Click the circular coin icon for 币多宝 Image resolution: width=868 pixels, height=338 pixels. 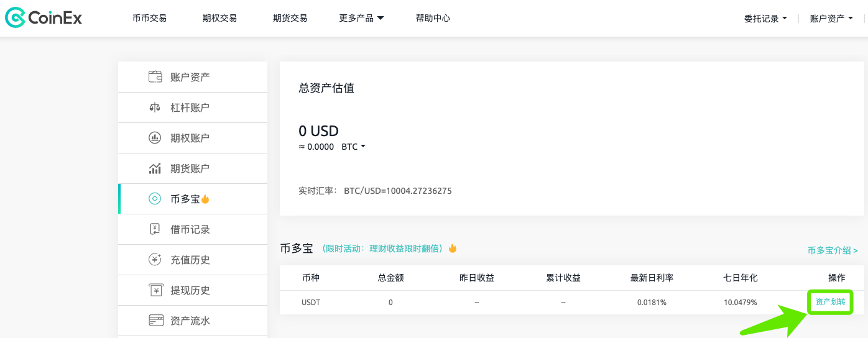point(155,199)
